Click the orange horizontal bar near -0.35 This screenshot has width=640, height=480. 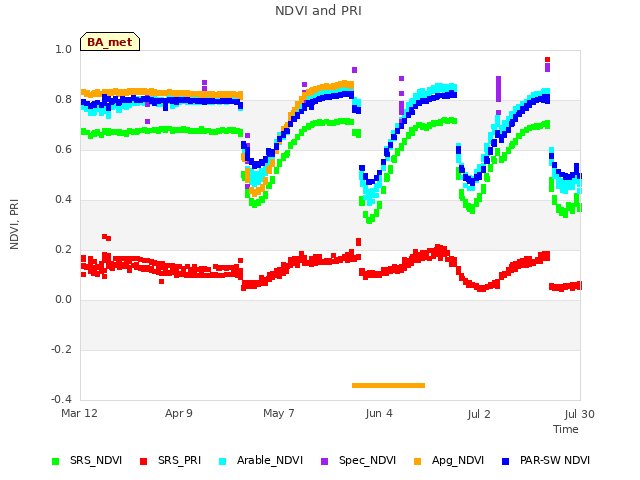[x=388, y=385]
